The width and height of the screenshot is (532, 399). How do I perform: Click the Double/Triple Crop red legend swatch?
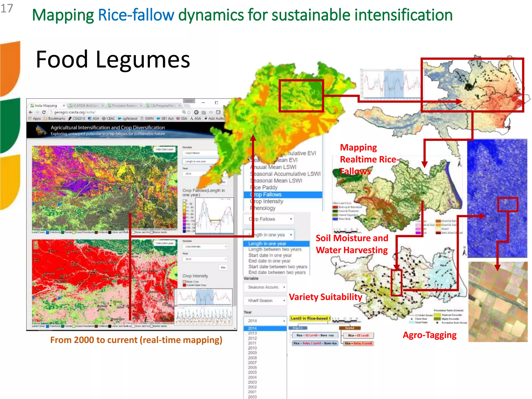(x=184, y=285)
